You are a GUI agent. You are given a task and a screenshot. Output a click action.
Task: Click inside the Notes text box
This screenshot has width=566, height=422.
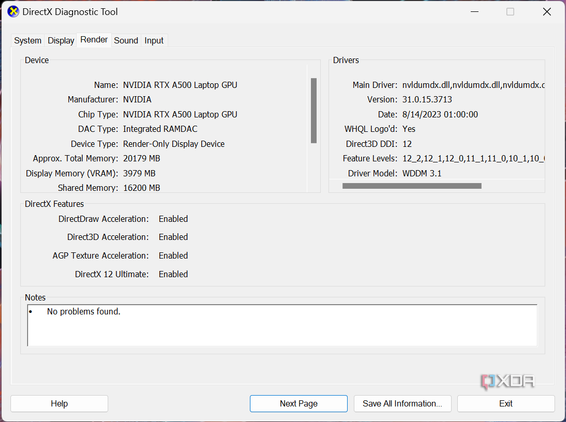point(282,325)
